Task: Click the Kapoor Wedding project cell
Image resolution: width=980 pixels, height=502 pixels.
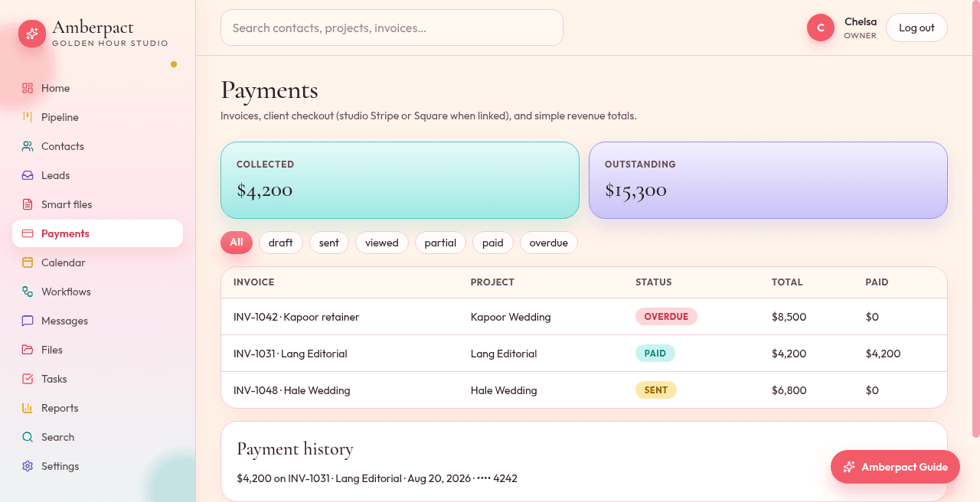Action: click(511, 317)
